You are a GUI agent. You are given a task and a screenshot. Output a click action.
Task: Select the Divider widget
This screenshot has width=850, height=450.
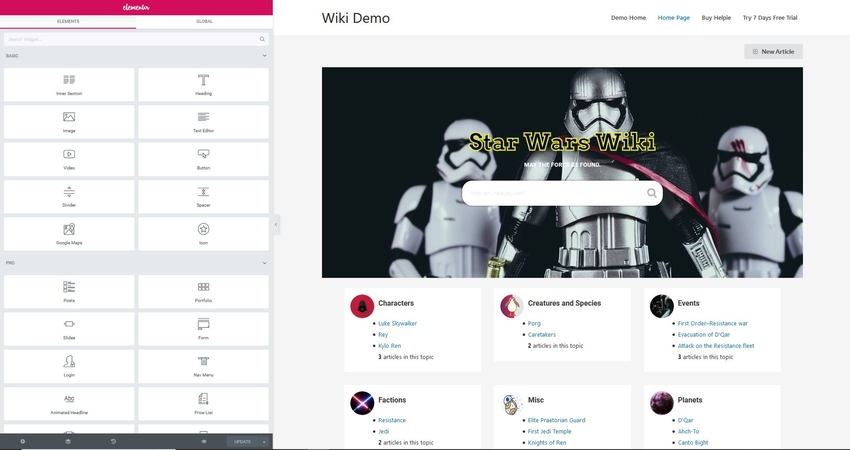[x=69, y=197]
